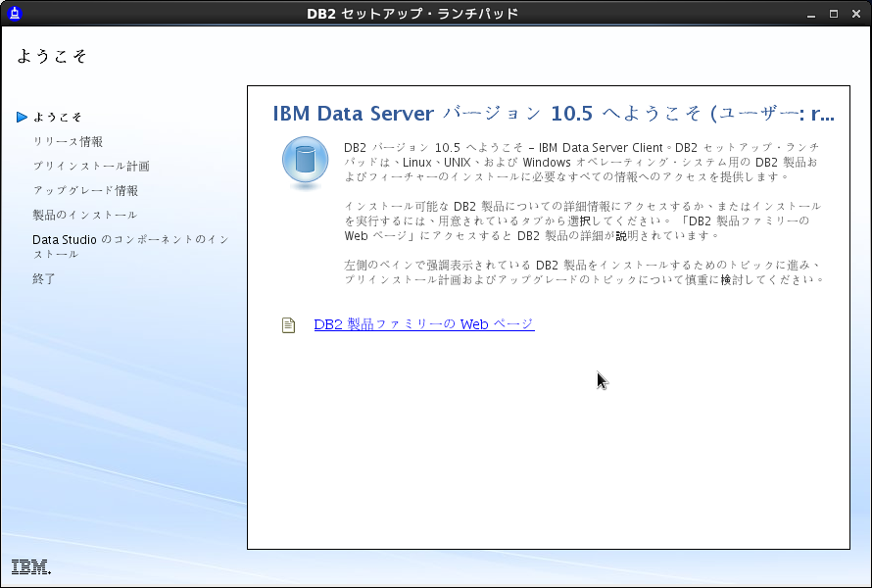This screenshot has width=872, height=588.
Task: Close the DB2 セットアップ・ランチパッド window
Action: 856,14
